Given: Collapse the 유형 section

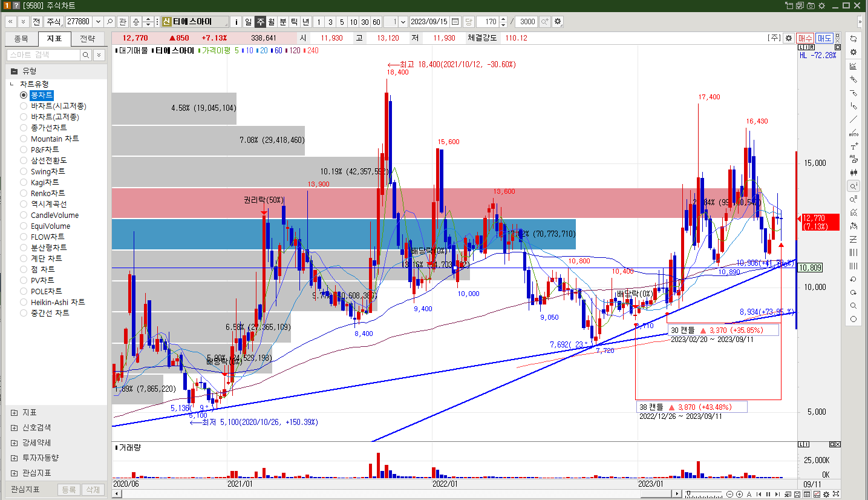Looking at the screenshot, I should tap(14, 71).
